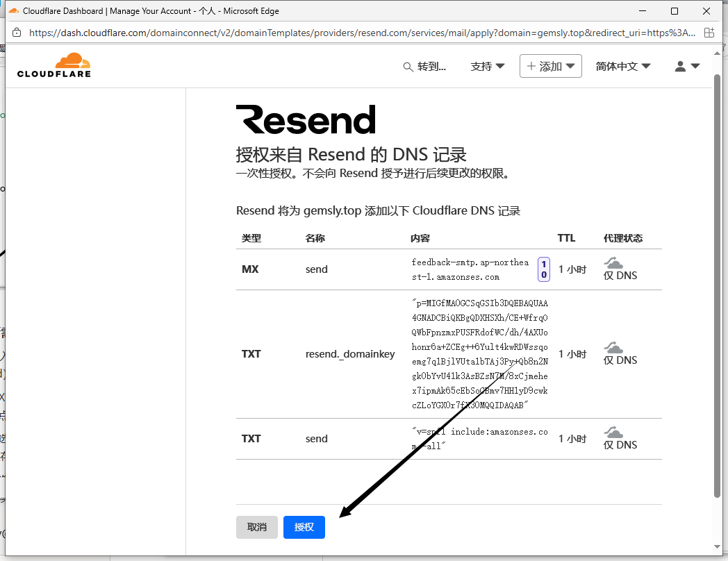
Task: Click the Cloudflare logo
Action: click(x=54, y=65)
